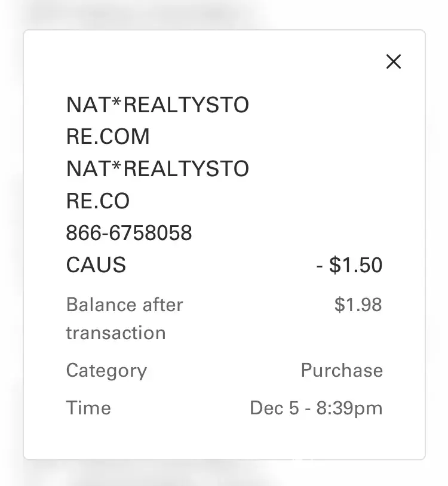Click the CAUS location text
448x486 pixels.
click(96, 264)
